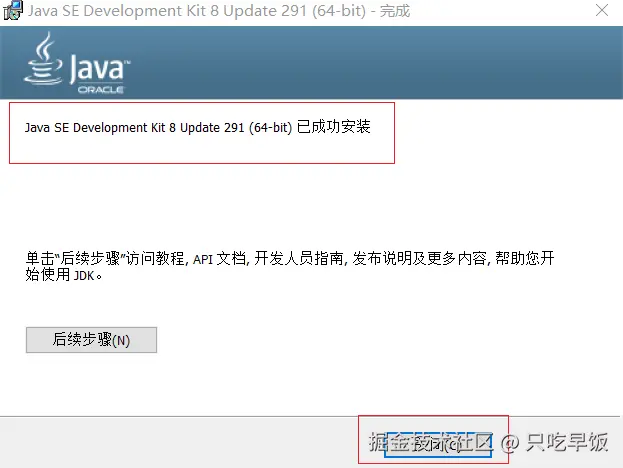Click the blue-outlined Close button at bottom
623x468 pixels.
click(x=437, y=444)
